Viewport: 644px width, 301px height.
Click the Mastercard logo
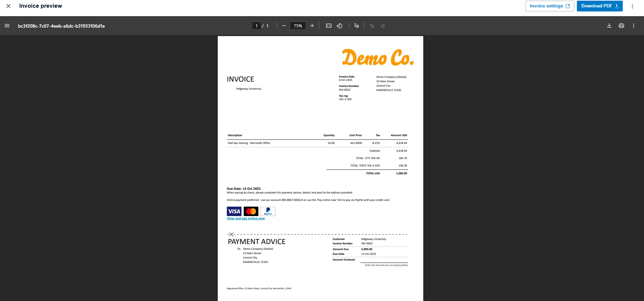(x=251, y=211)
